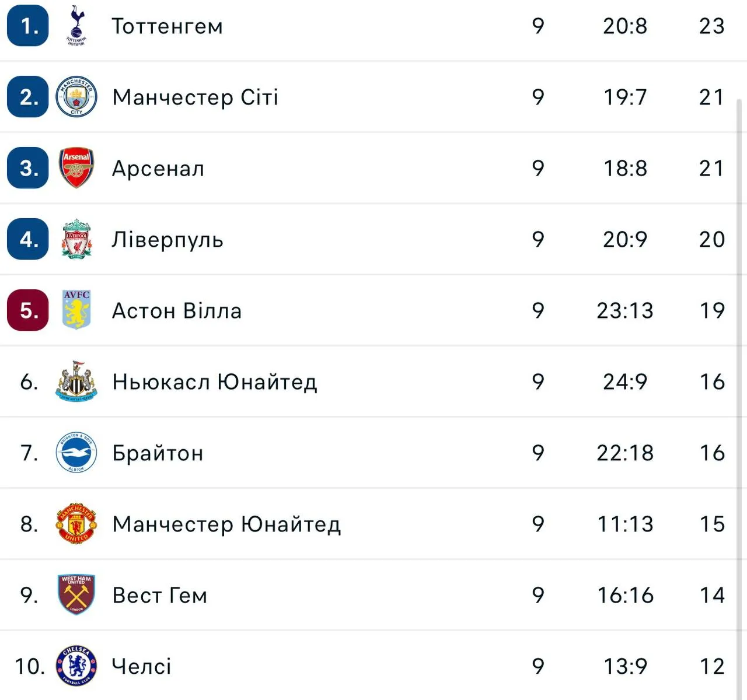Click the Arsenal cannon crest
Image resolution: width=747 pixels, height=700 pixels.
[x=76, y=168]
